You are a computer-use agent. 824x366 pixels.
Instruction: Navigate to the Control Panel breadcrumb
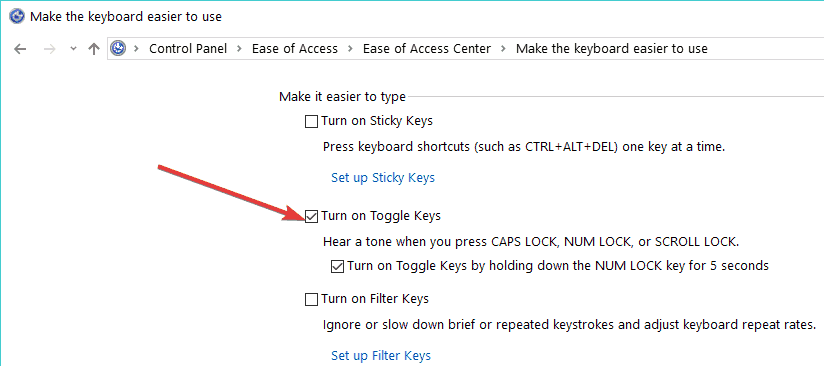pos(188,49)
